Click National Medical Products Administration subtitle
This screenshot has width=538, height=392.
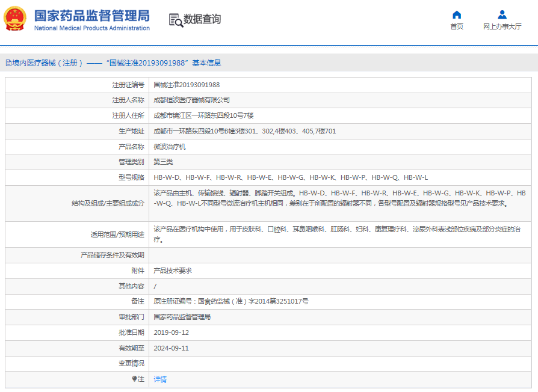point(91,28)
